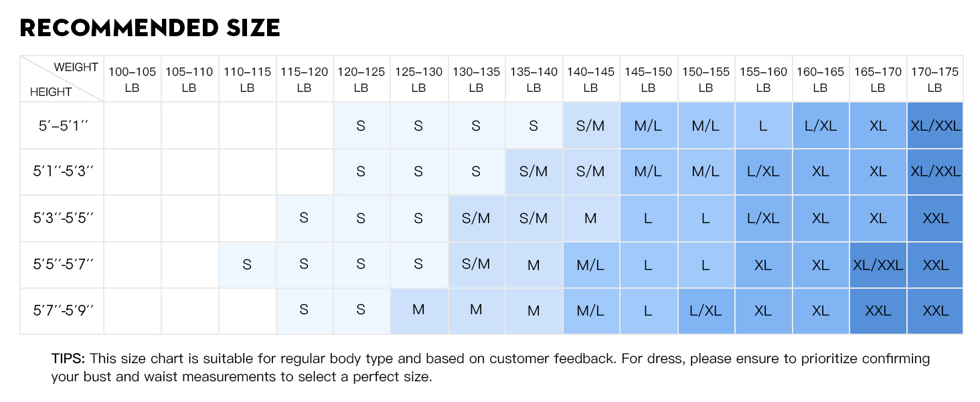
Task: Select the 100–105 LB column header
Action: click(133, 79)
